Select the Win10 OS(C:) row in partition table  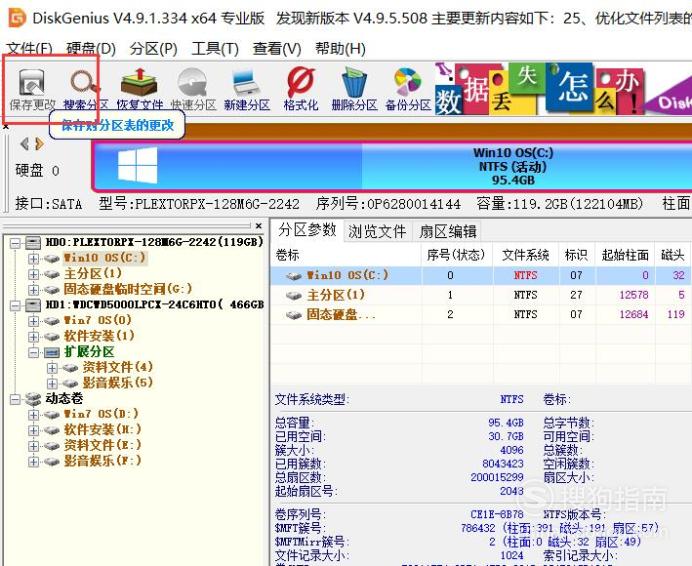(481, 275)
